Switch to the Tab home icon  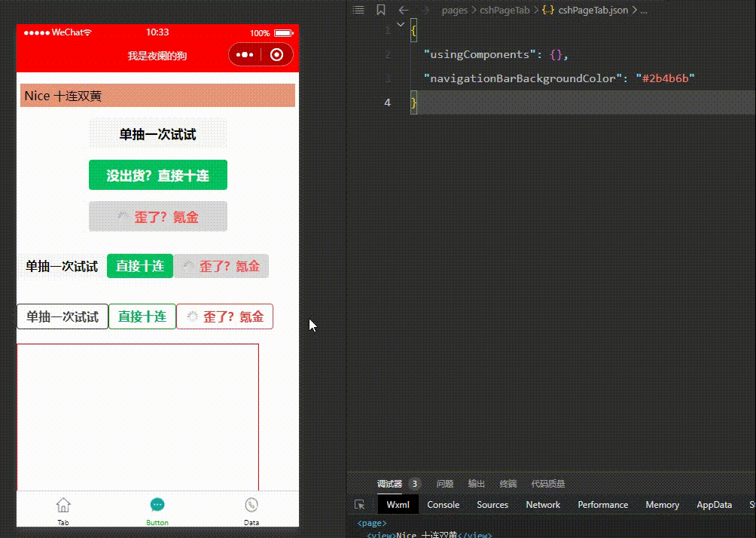[x=63, y=505]
